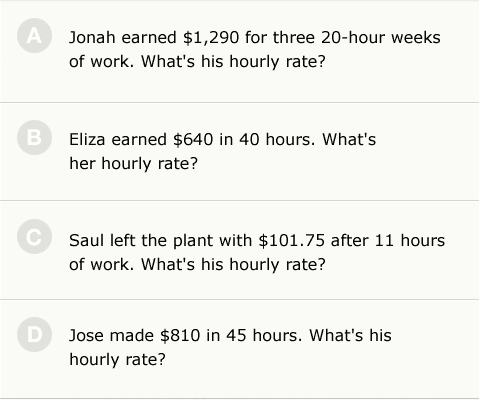Pick the D option badge
Screen dimensions: 479x400
pos(34,335)
